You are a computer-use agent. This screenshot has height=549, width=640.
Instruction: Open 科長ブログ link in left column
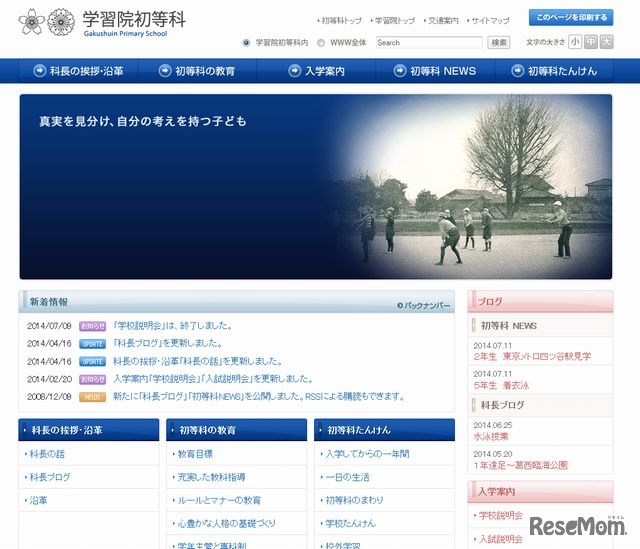[50, 477]
